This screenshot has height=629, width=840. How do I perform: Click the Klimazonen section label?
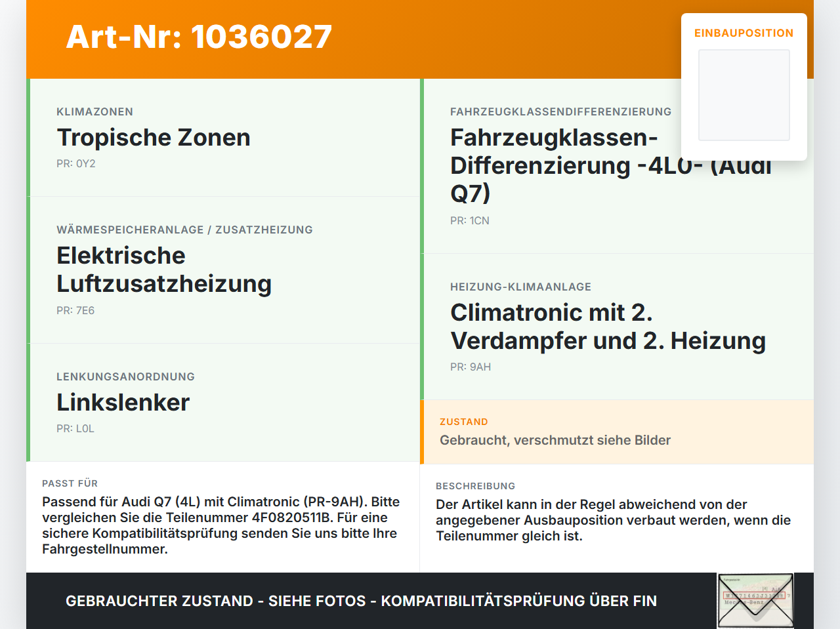coord(95,112)
